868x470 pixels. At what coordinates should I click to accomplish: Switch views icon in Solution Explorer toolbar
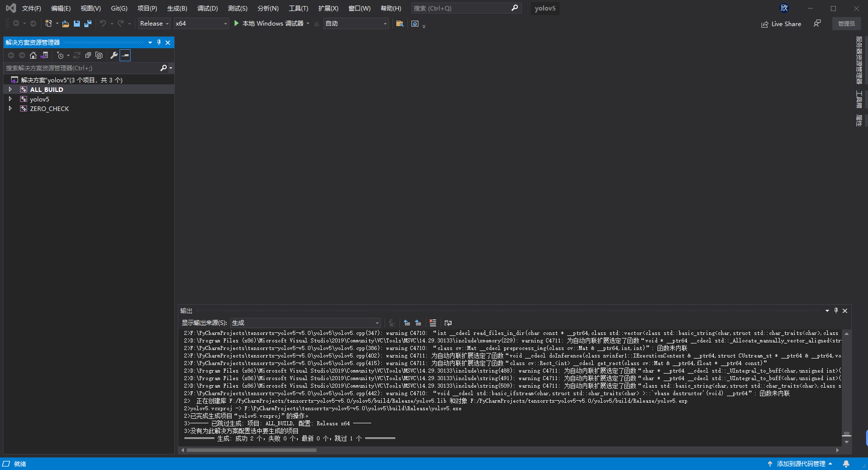[x=44, y=55]
